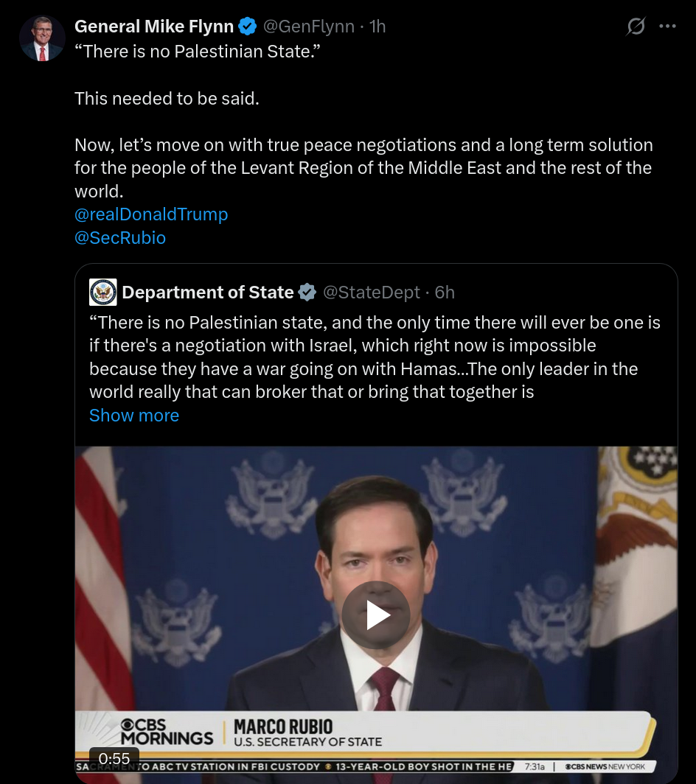
Task: Open the quoted tweet's 6h timestamp
Action: point(445,293)
